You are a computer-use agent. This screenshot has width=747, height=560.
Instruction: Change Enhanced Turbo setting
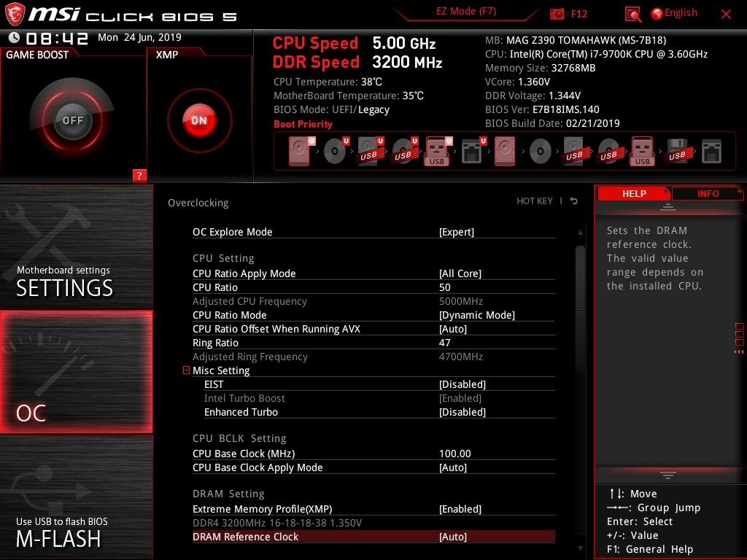pos(462,412)
